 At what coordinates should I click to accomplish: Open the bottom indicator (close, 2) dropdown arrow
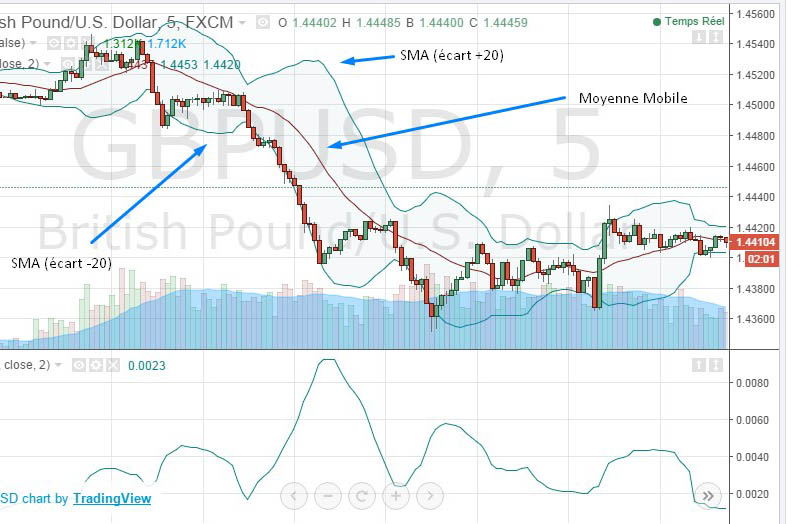(x=57, y=365)
